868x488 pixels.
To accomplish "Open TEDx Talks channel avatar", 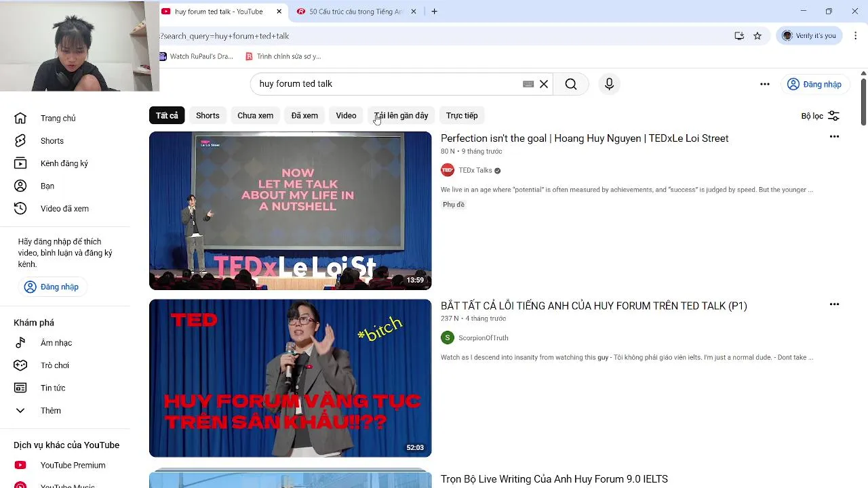I will [448, 170].
